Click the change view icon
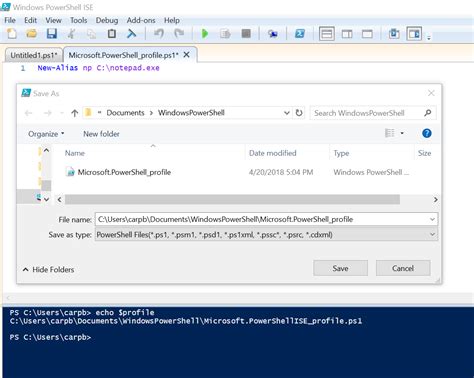Screen dimensions: 474x378 pos(390,133)
